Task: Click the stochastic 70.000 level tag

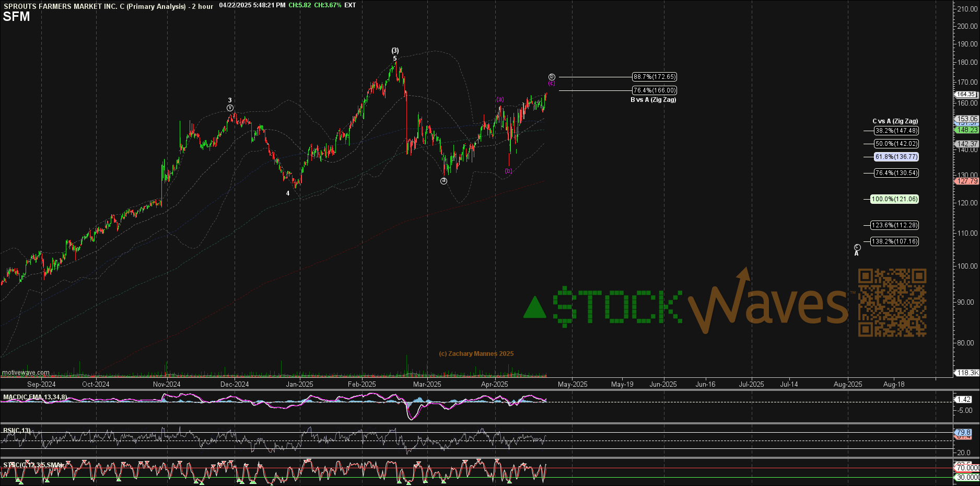Action: 967,468
